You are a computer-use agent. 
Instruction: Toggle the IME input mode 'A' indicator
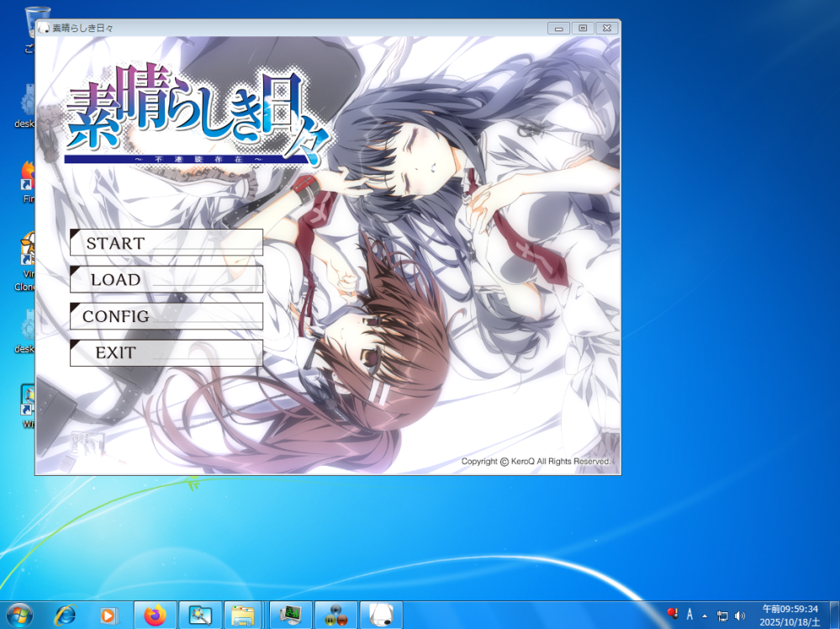point(689,615)
